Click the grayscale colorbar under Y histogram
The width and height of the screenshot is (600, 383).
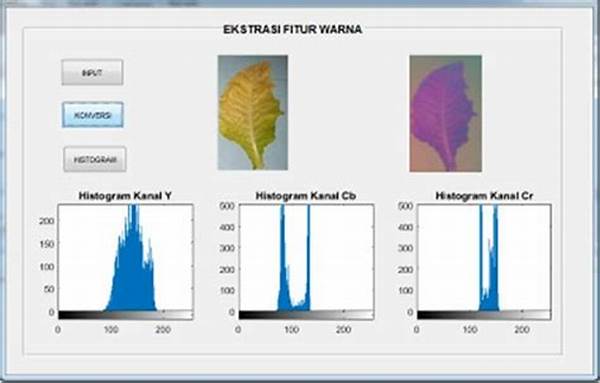[126, 315]
